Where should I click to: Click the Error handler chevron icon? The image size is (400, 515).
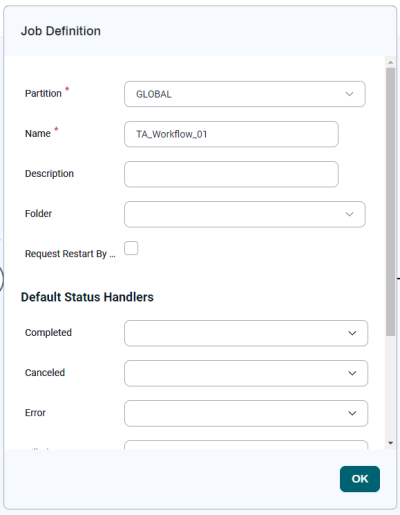(352, 413)
